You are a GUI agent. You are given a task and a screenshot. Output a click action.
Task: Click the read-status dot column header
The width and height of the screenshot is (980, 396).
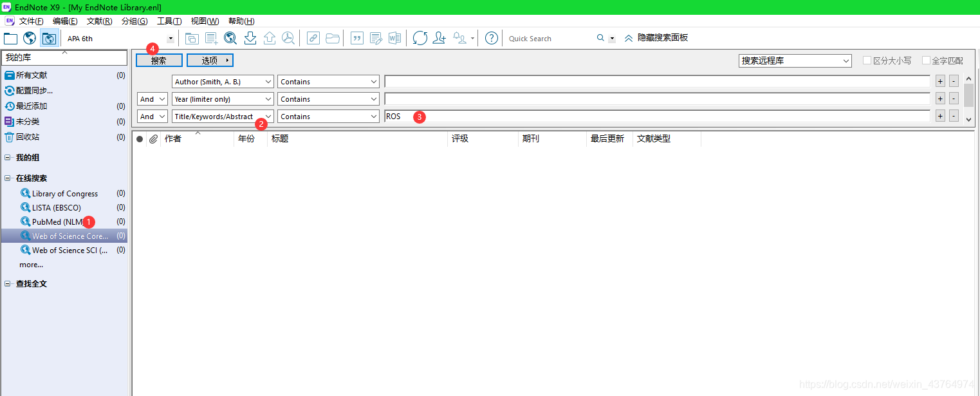140,139
